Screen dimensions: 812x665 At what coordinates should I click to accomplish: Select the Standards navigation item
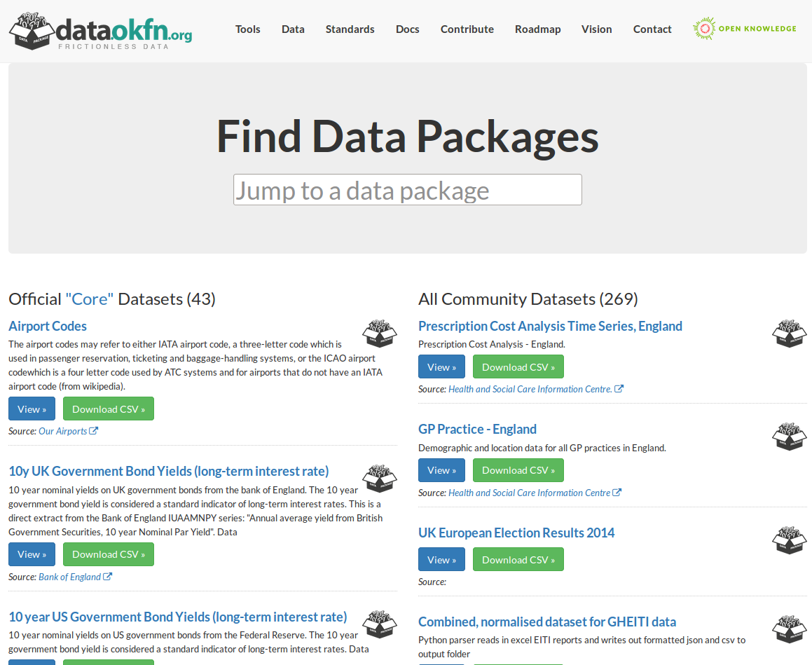(x=350, y=29)
